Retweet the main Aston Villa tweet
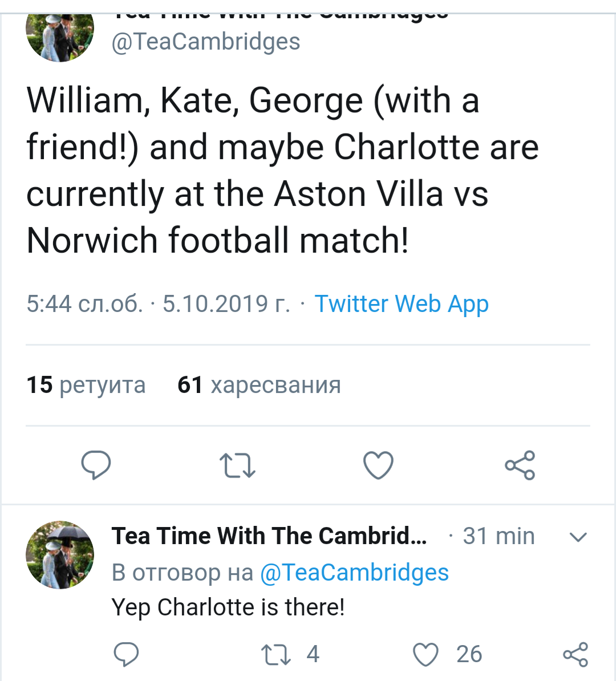This screenshot has height=681, width=616. 237,465
